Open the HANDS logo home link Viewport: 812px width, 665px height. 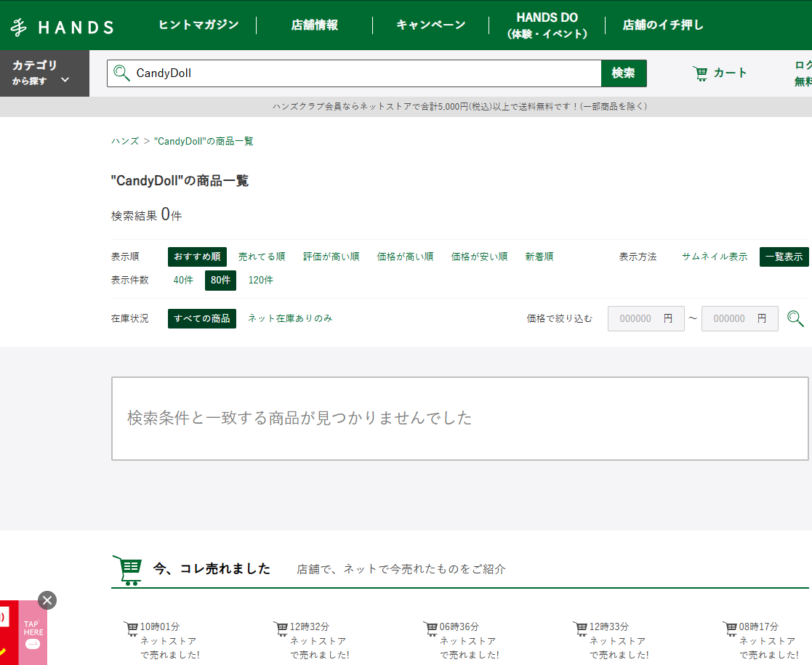(x=62, y=27)
